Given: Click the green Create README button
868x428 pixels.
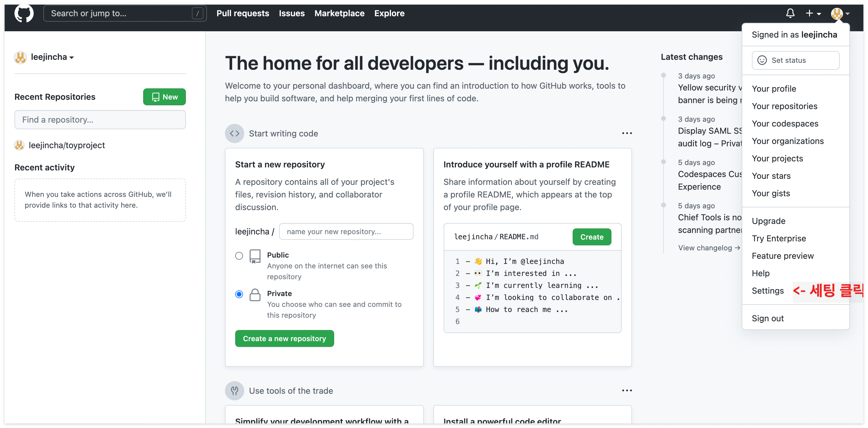Looking at the screenshot, I should tap(592, 237).
